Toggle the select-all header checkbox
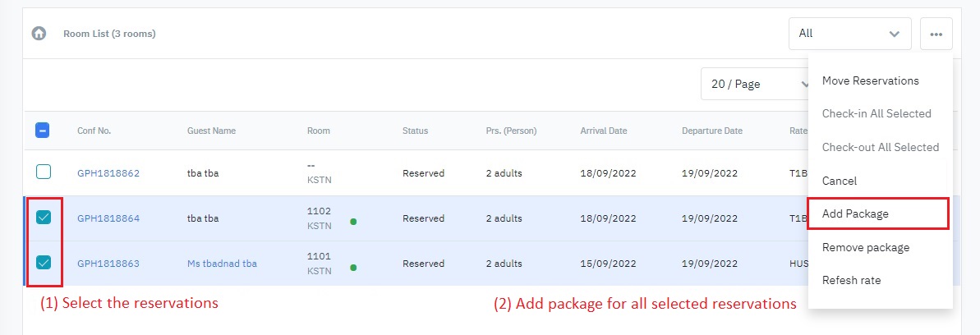Screen dimensions: 980x335 pos(44,130)
